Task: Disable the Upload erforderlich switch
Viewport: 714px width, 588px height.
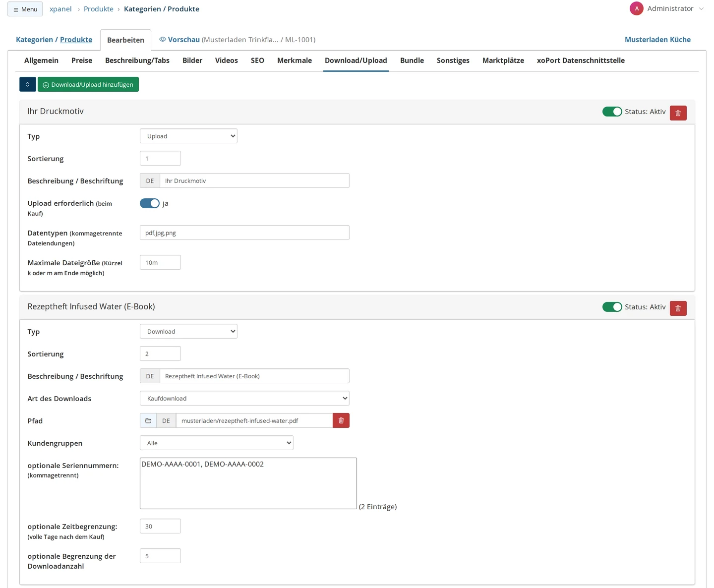Action: click(x=150, y=203)
